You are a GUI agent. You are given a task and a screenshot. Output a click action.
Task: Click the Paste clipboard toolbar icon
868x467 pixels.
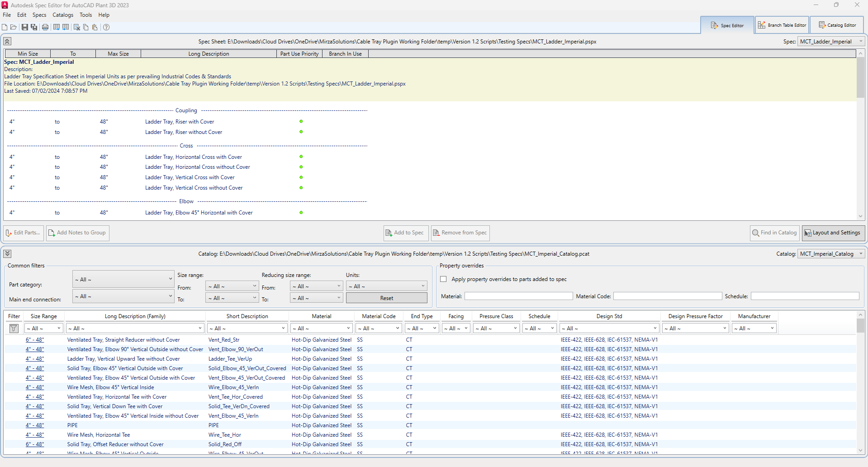click(x=95, y=27)
